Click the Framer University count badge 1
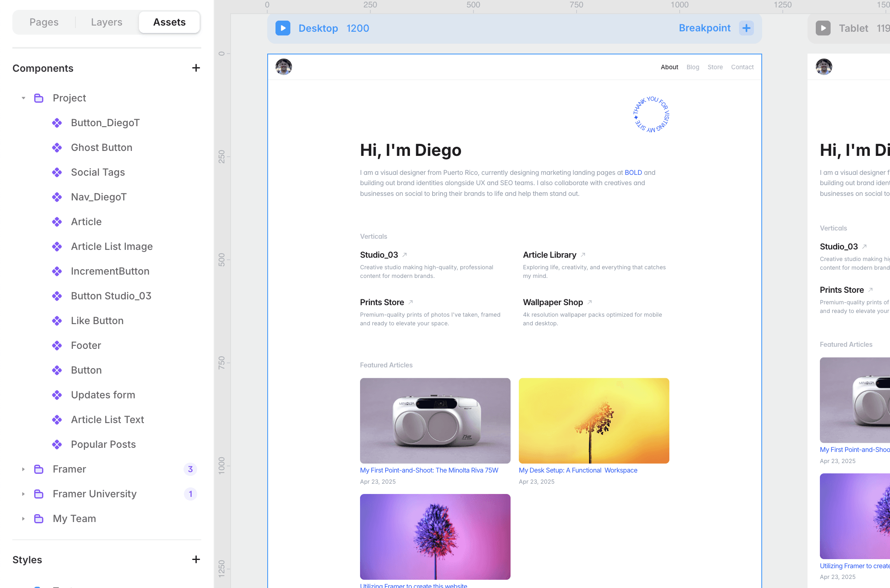890x588 pixels. 190,494
